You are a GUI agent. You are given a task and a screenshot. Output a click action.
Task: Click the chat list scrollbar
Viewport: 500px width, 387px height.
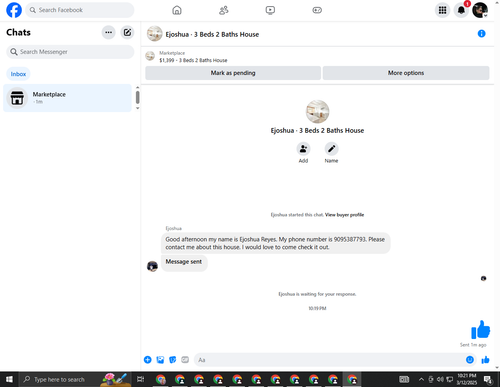(x=137, y=98)
